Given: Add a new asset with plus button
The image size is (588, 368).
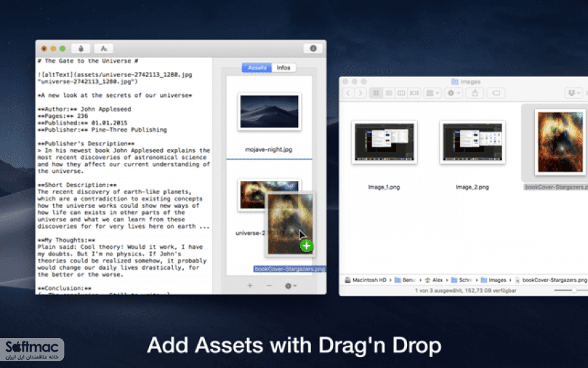Looking at the screenshot, I should click(250, 286).
